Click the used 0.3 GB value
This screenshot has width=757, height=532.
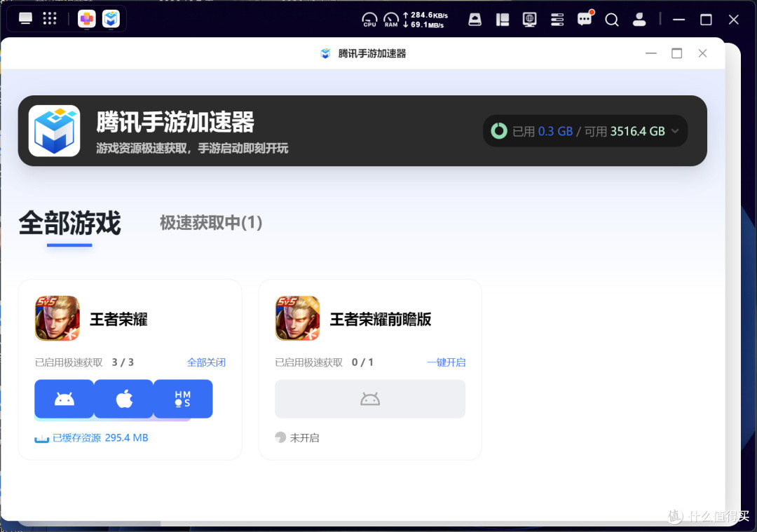tap(555, 131)
